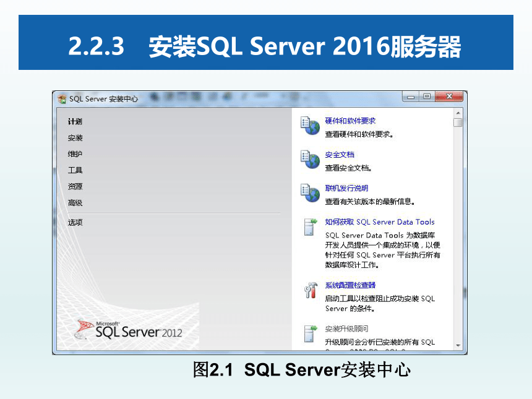Maximize the SQL Server 安装中心 window
The width and height of the screenshot is (532, 399).
427,97
